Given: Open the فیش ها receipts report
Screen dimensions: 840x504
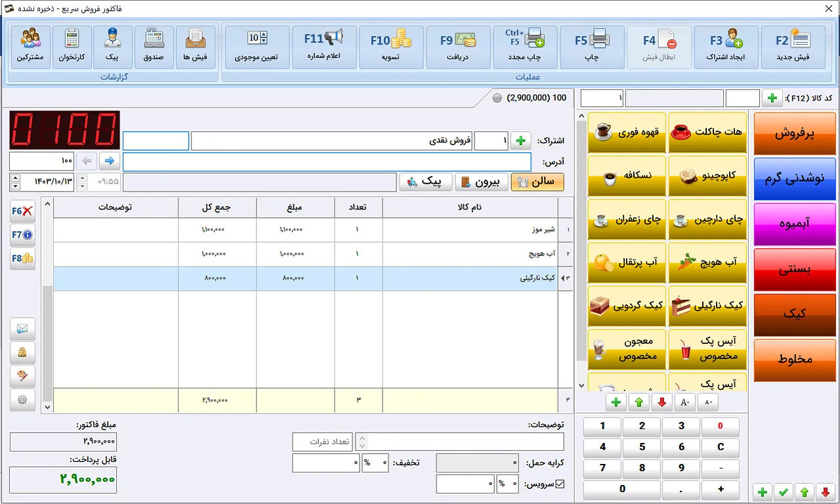Looking at the screenshot, I should coord(196,47).
